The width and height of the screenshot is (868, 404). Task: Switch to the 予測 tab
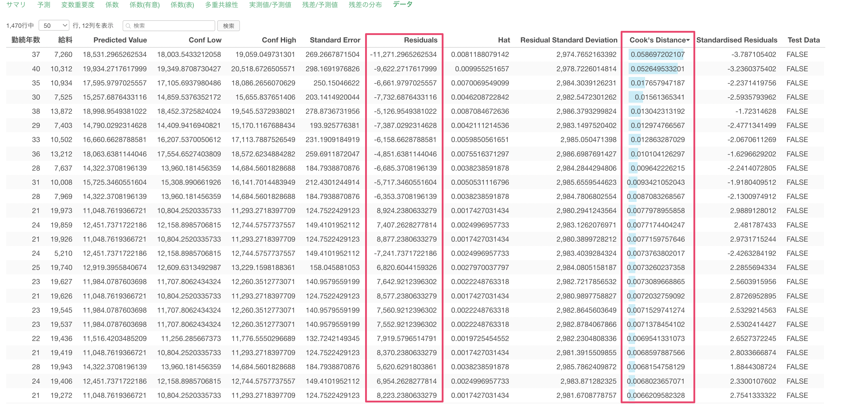click(44, 5)
